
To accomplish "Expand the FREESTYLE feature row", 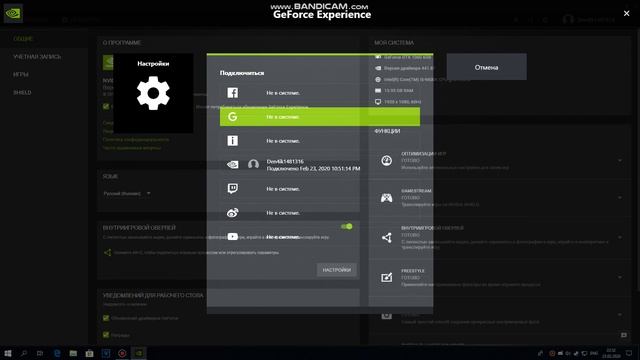I will point(620,277).
